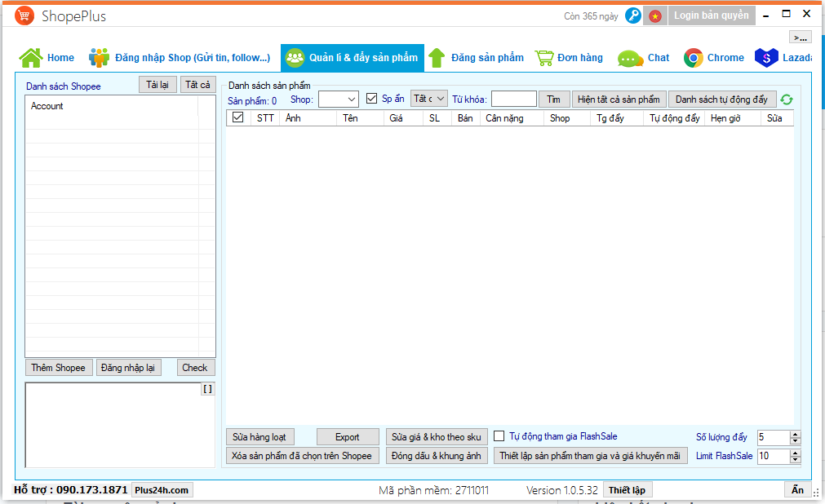Click the Từ khóa input field
This screenshot has height=504, width=825.
tap(513, 99)
